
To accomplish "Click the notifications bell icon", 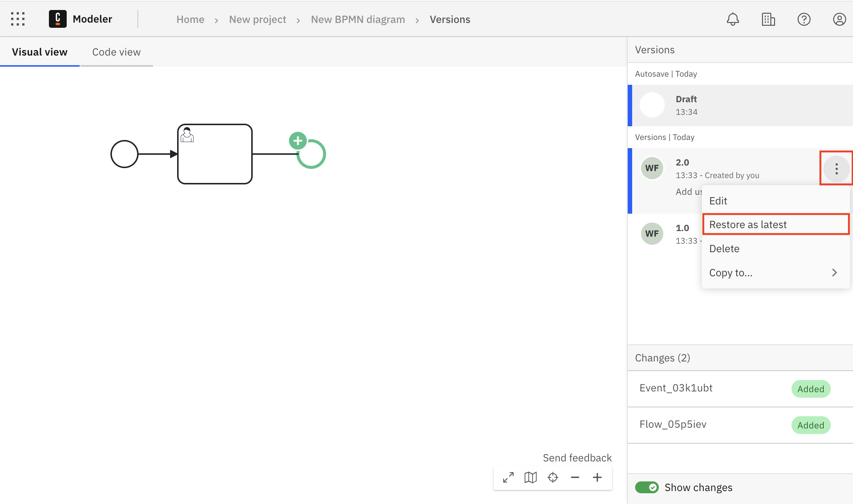I will click(733, 19).
